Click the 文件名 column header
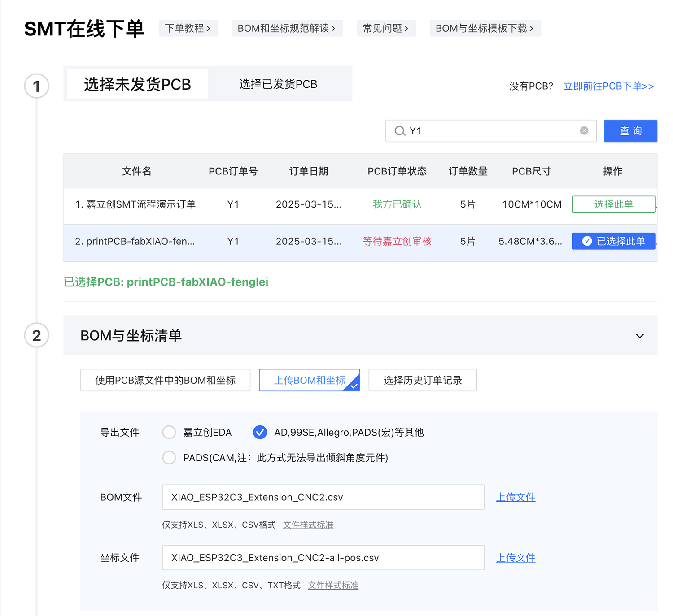Screen dimensions: 673x616 [x=136, y=171]
